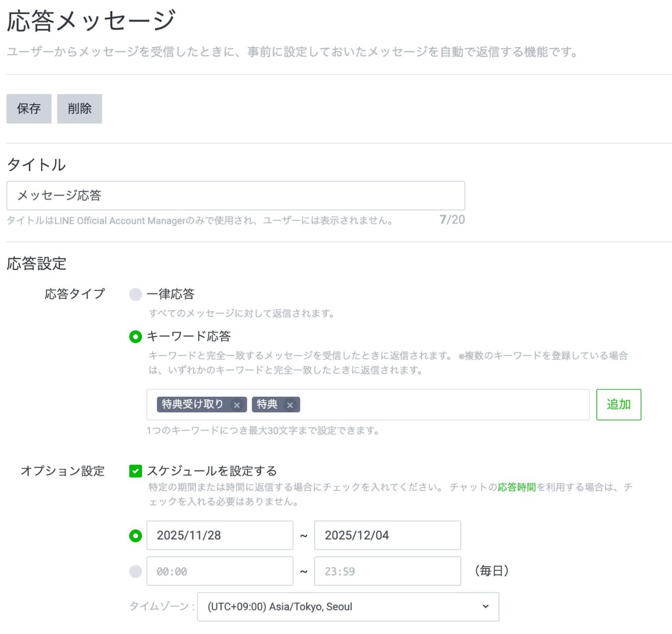672x634 pixels.
Task: Remove the keyword tag 特典受け取り
Action: pos(237,405)
